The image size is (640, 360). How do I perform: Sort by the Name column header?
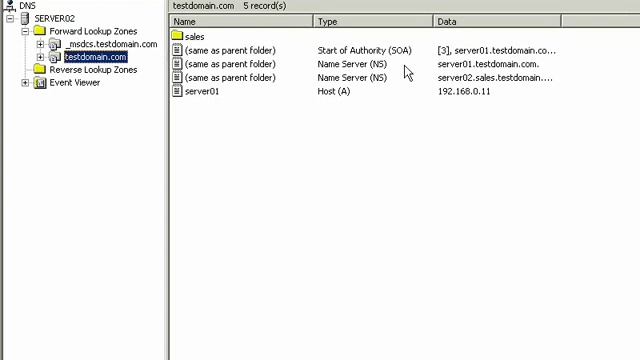click(x=241, y=22)
